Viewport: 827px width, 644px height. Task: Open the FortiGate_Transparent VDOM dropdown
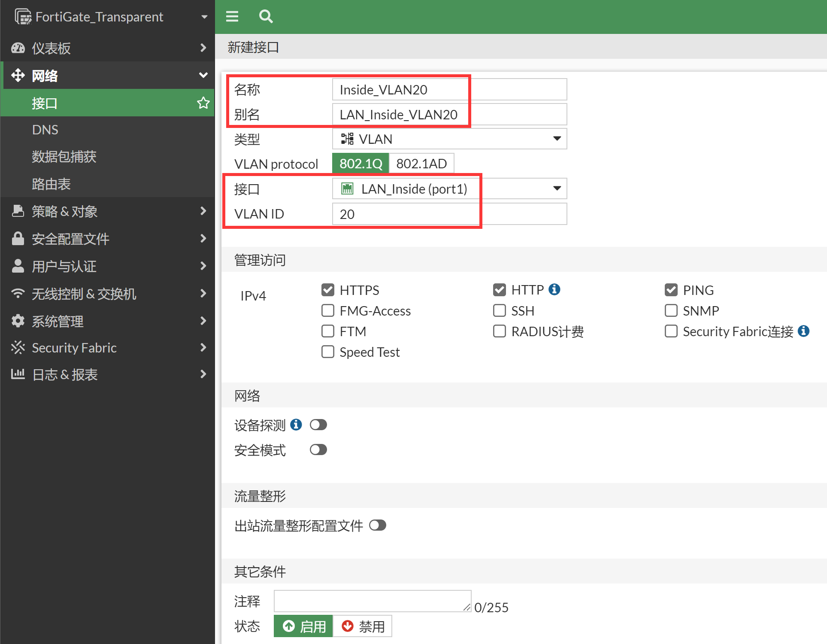204,17
